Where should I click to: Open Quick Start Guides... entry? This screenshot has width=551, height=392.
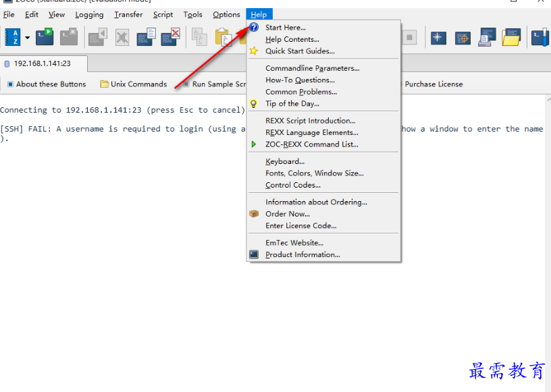point(323,51)
